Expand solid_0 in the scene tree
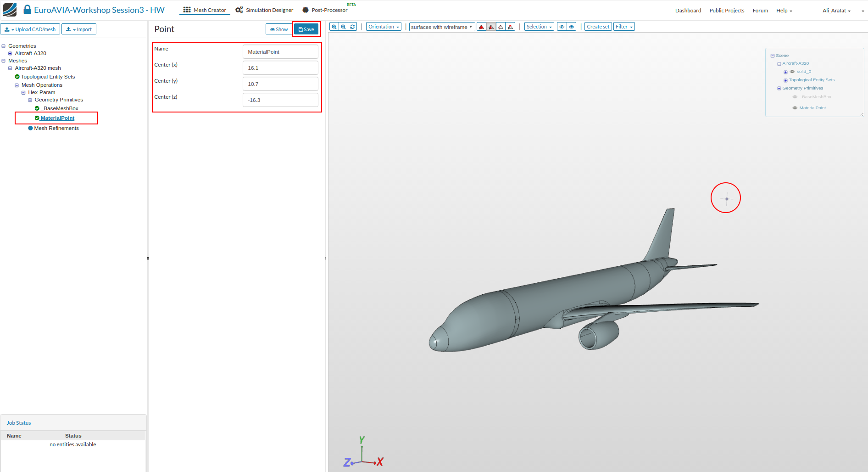This screenshot has height=472, width=868. point(785,72)
